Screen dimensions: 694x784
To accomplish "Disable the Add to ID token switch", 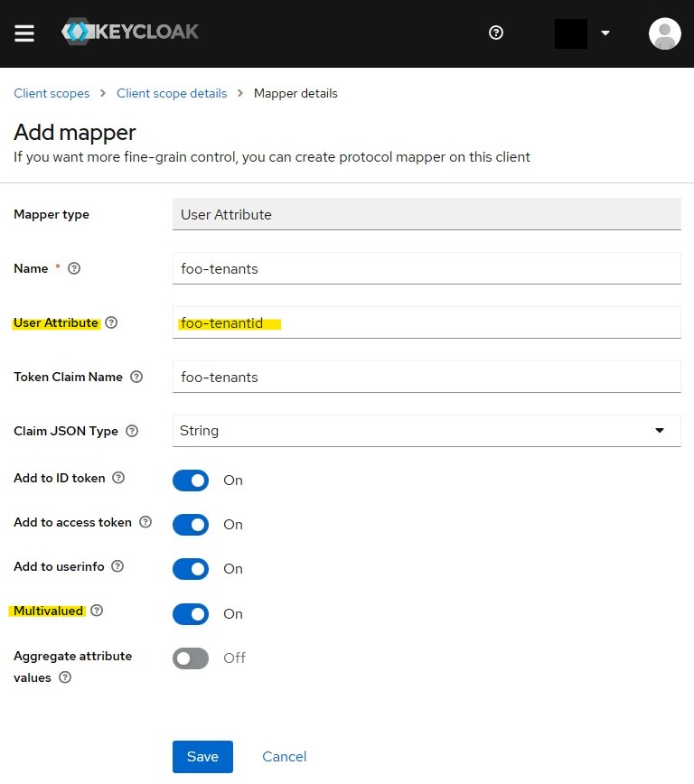I will point(191,480).
